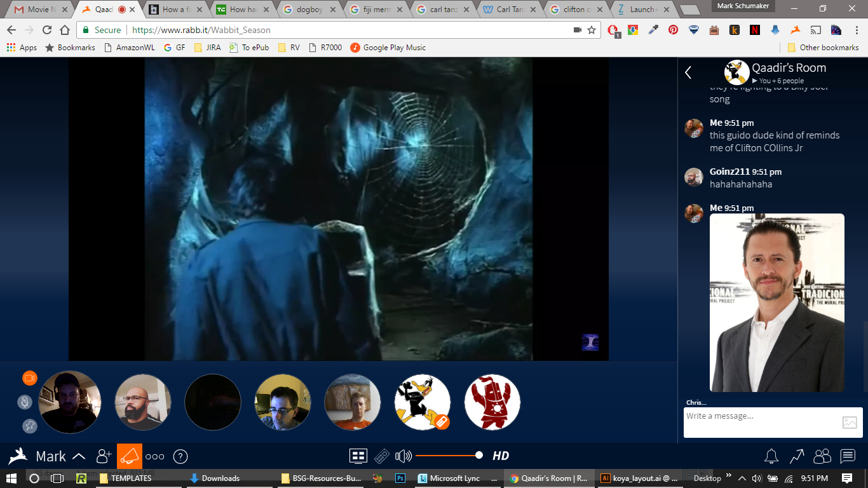The height and width of the screenshot is (488, 868).
Task: Open a new browser tab
Action: click(x=689, y=10)
